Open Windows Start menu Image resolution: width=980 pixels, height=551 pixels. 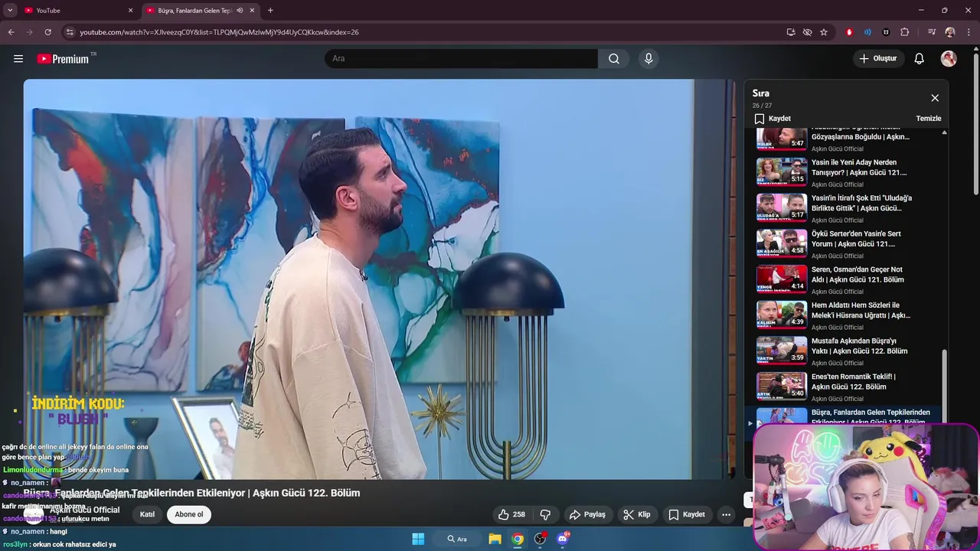[x=418, y=539]
